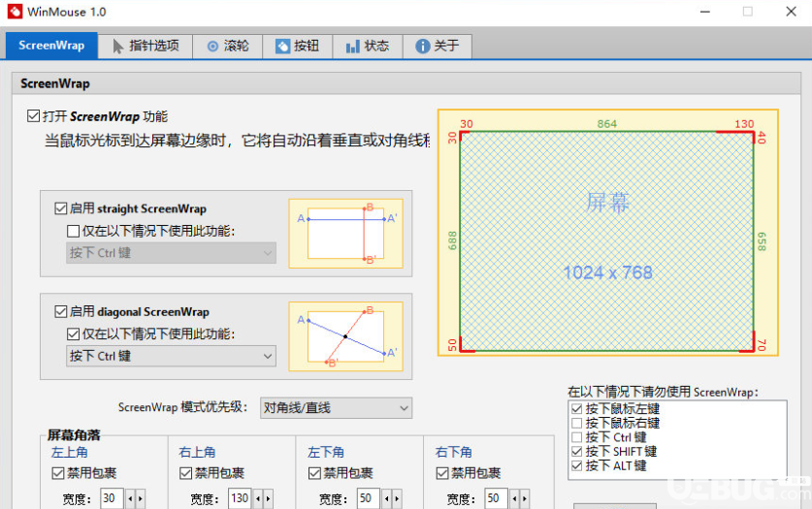
Task: Open the 对角线/直线 priority dropdown
Action: (336, 407)
